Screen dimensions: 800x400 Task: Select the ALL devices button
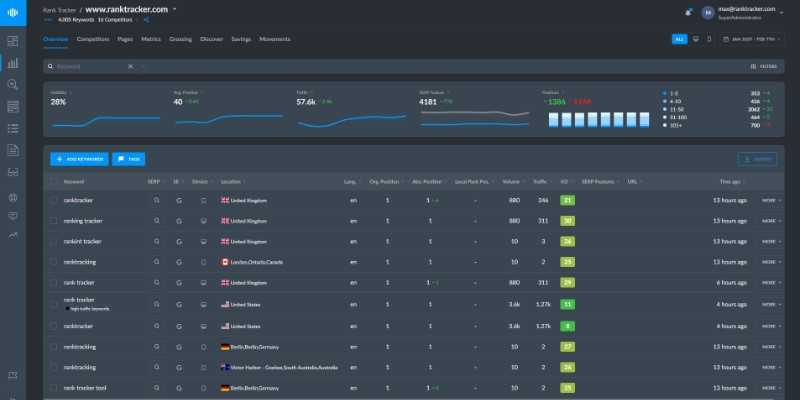680,39
